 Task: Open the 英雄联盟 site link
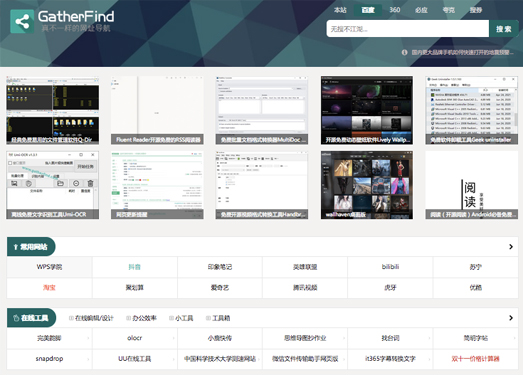(305, 267)
